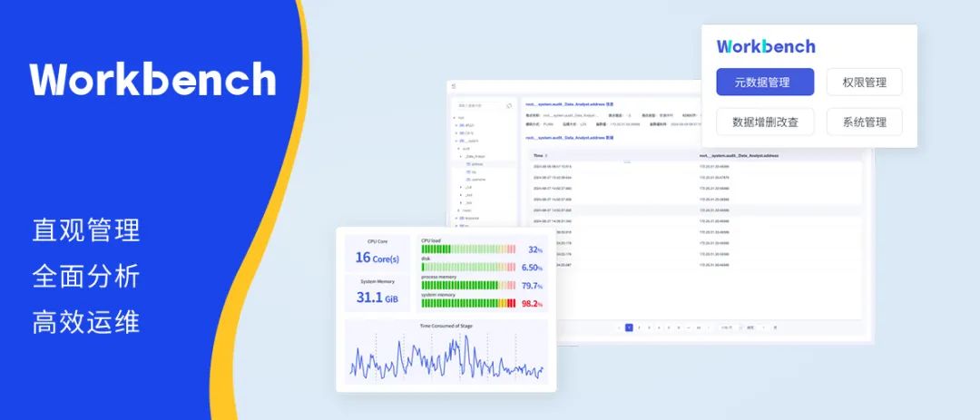The image size is (980, 420).
Task: Click the process memory progress bar
Action: click(x=469, y=285)
